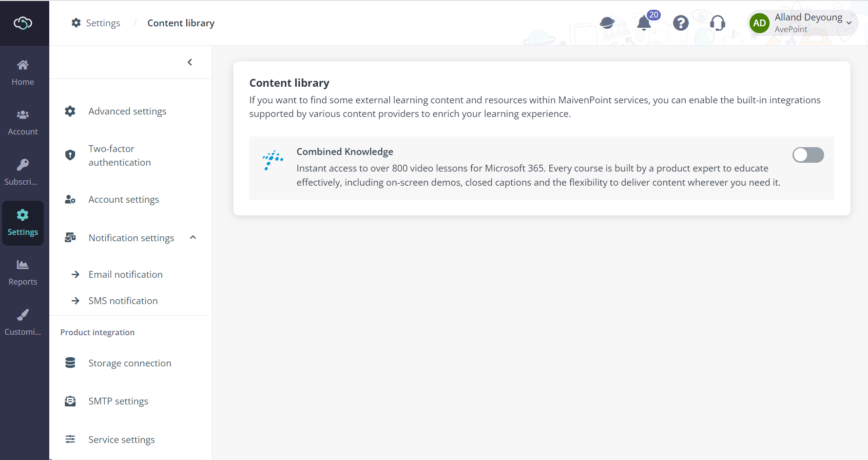Click the Account settings user-gear icon
This screenshot has width=868, height=460.
coord(70,199)
